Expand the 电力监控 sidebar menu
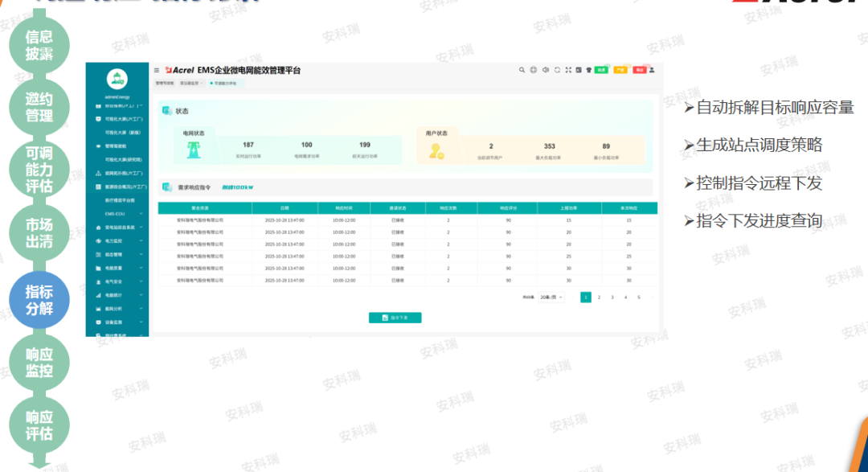Screen dimensions: 868x472 (117, 241)
